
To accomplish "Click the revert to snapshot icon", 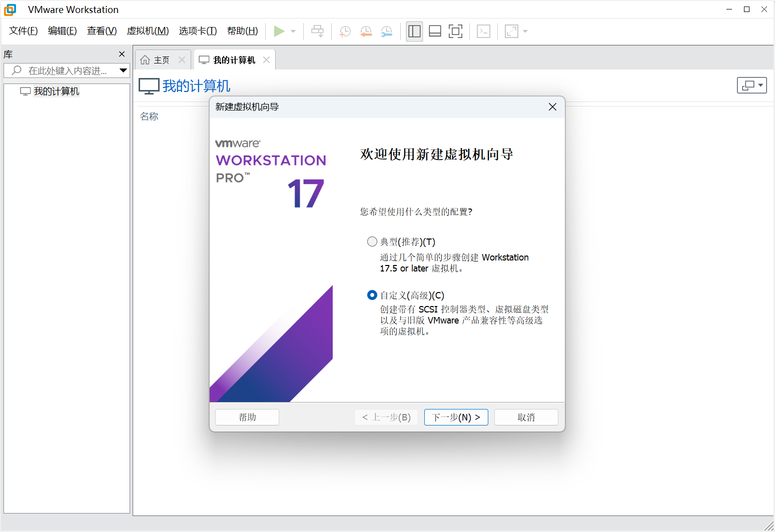I will pyautogui.click(x=366, y=31).
